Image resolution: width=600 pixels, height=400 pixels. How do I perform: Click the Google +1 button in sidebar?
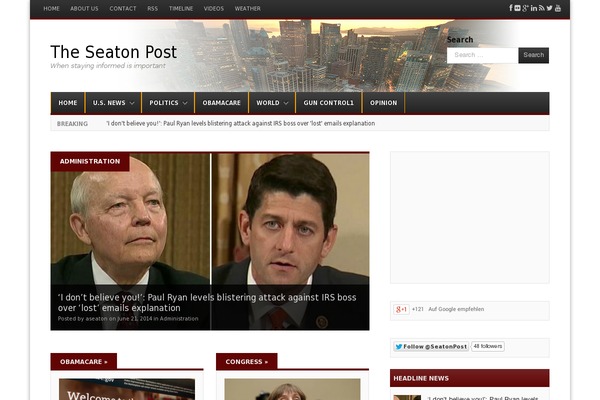click(401, 309)
